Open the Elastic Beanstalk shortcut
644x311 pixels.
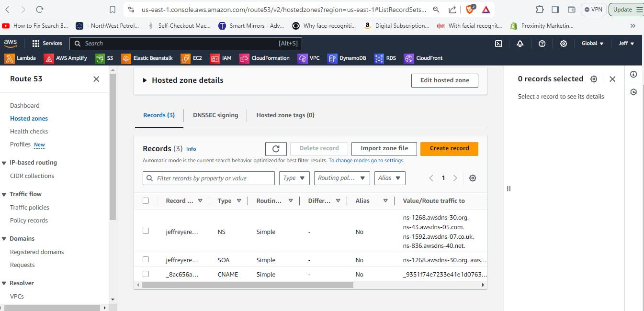click(147, 58)
